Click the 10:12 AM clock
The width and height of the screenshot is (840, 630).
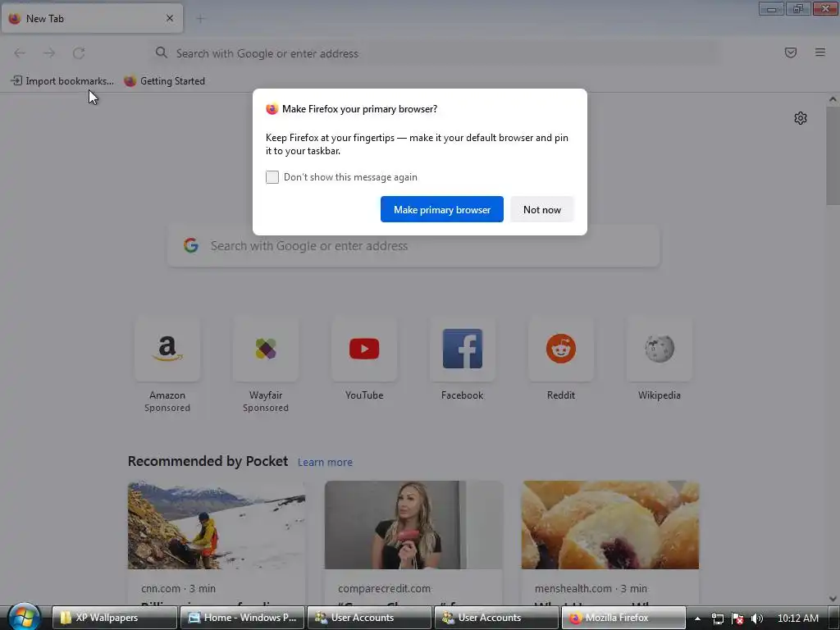797,619
